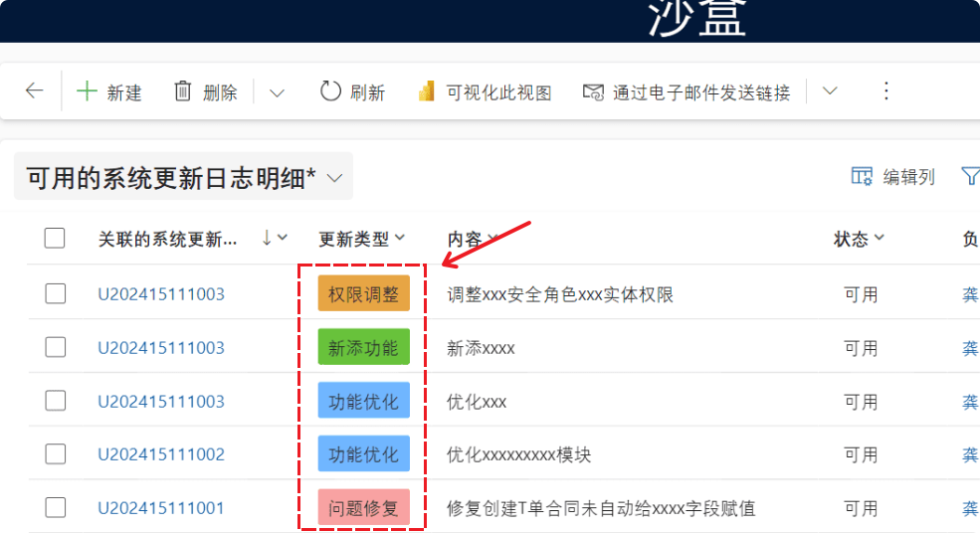Check the row with 调整xxx安全角色xxx实体权限
Viewport: 980px width, 533px height.
tap(55, 293)
